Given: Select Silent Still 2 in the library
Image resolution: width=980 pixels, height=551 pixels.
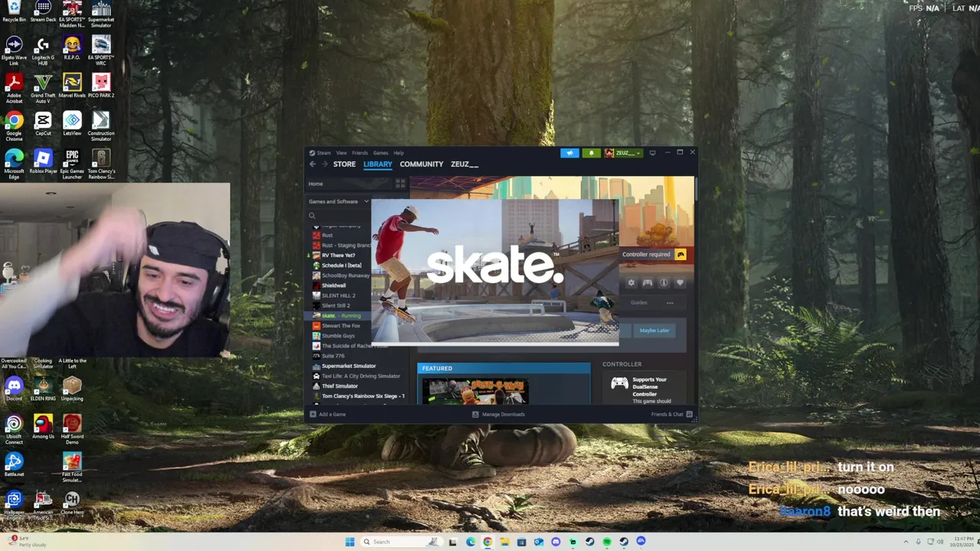Looking at the screenshot, I should [332, 305].
